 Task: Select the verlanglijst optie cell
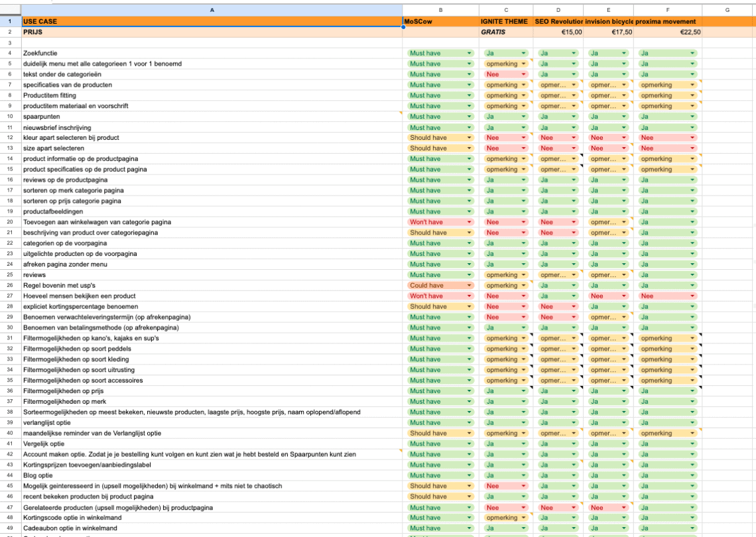coord(212,423)
